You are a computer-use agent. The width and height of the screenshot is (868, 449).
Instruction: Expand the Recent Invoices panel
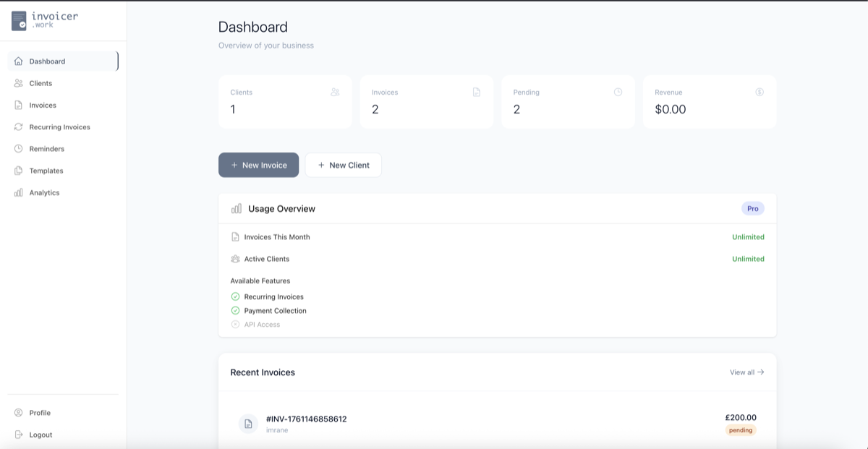pos(263,372)
